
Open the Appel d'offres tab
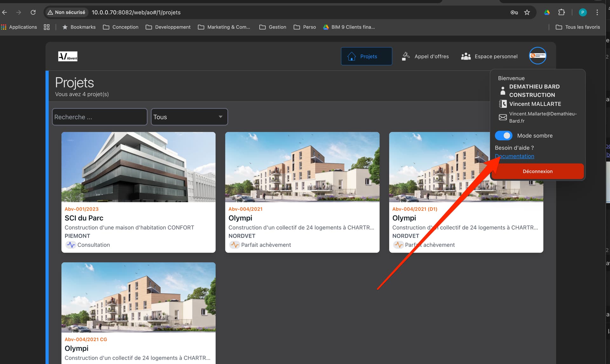(x=425, y=56)
